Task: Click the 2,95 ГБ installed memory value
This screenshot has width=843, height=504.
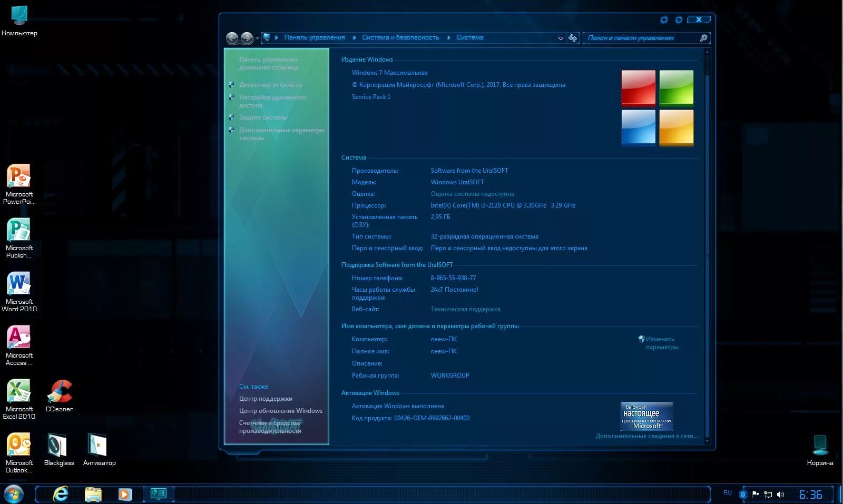Action: (440, 217)
